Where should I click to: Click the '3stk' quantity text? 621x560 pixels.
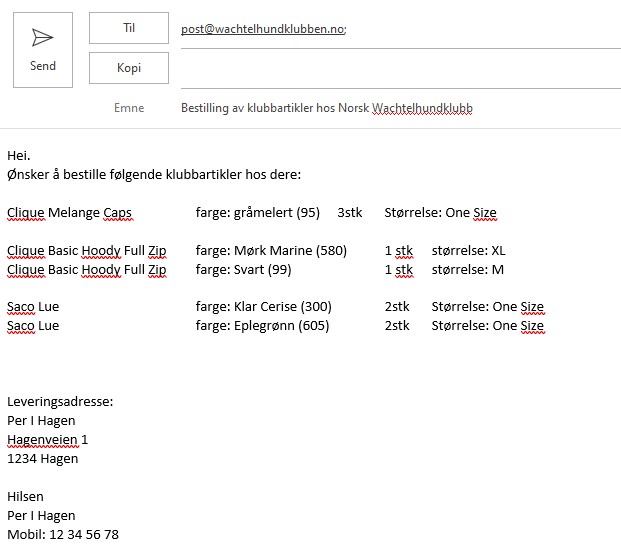350,213
